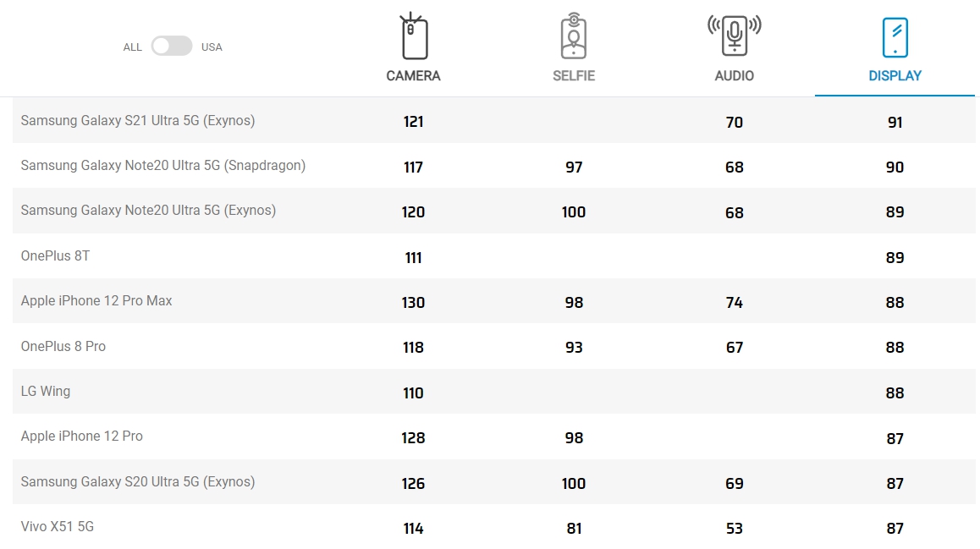Click camera score 130 for iPhone 12 Pro Max
The height and width of the screenshot is (549, 980).
(x=413, y=302)
